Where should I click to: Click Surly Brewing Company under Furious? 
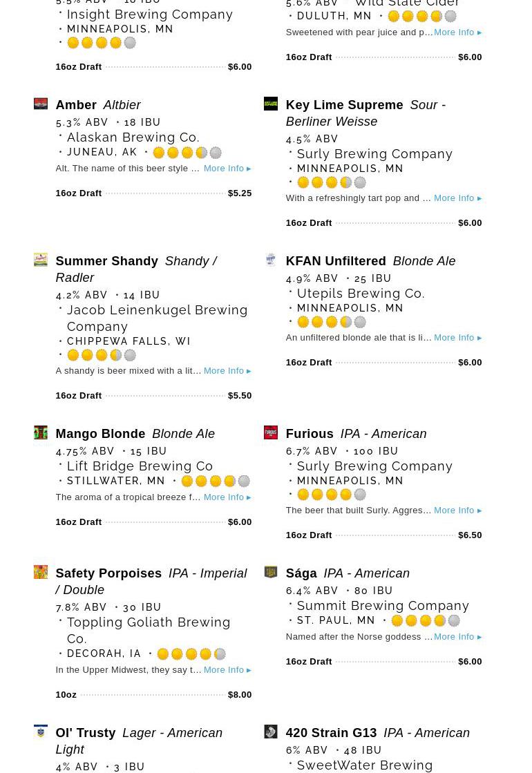374,466
